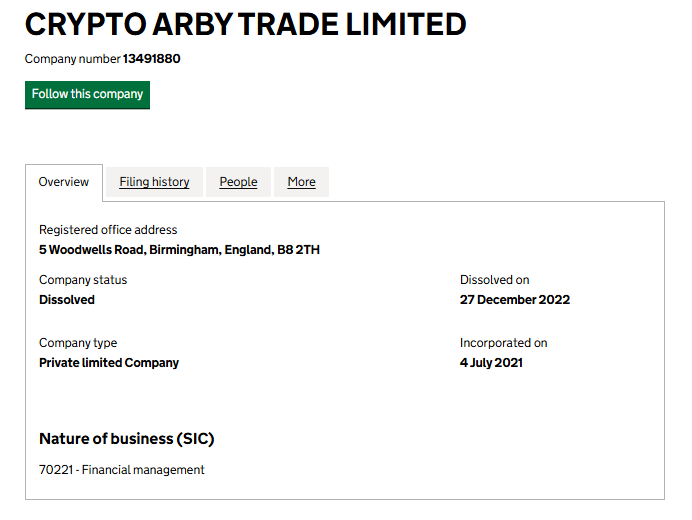Click the Company number label text
Viewport: 692px width, 520px height.
(72, 59)
